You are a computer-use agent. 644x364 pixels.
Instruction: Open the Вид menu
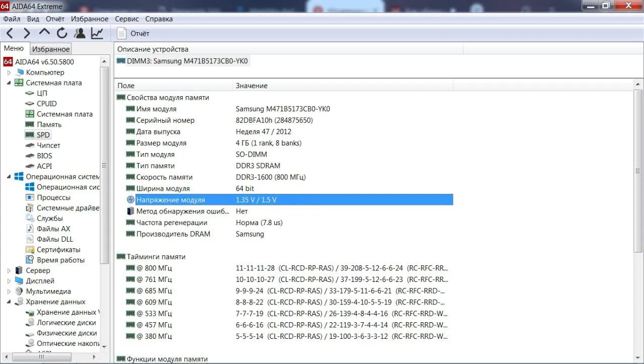point(33,19)
